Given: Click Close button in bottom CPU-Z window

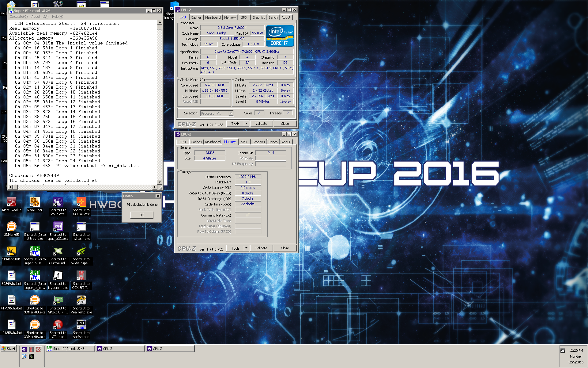Looking at the screenshot, I should click(x=285, y=248).
